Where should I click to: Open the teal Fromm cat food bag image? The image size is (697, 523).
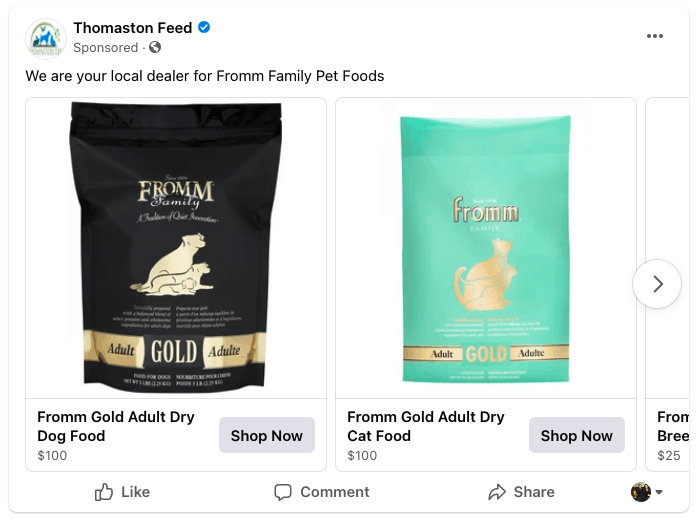486,248
